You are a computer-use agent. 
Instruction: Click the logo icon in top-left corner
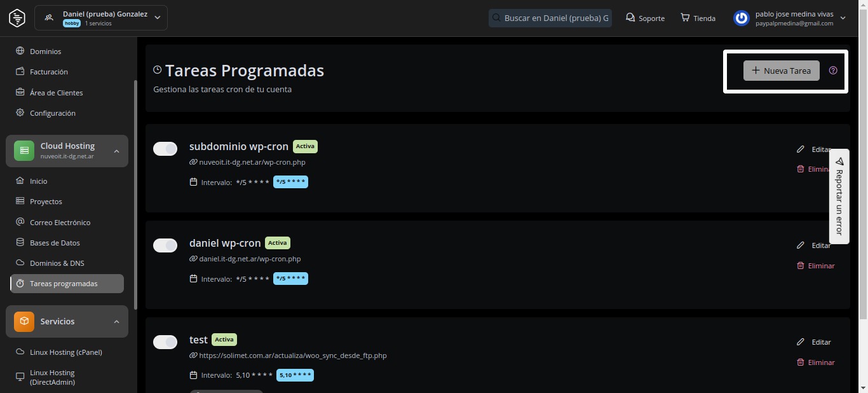pos(17,18)
